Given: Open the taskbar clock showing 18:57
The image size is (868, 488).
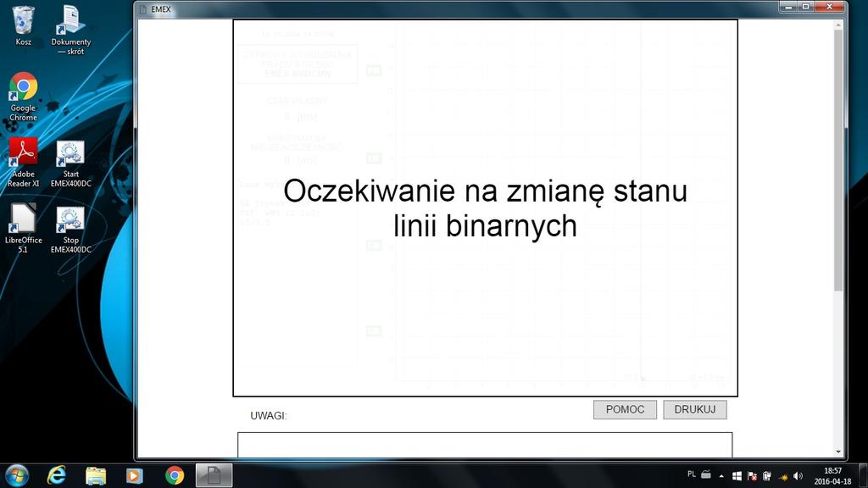Looking at the screenshot, I should [x=832, y=476].
